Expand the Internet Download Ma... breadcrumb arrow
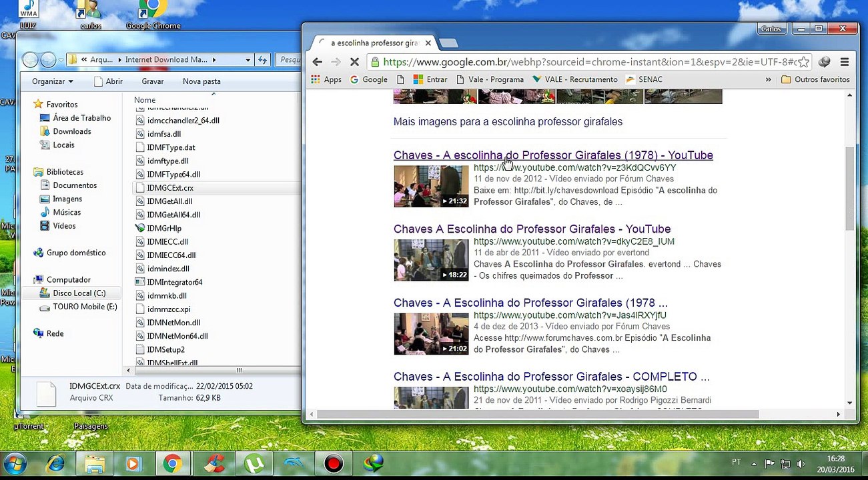The height and width of the screenshot is (480, 868). pos(213,60)
